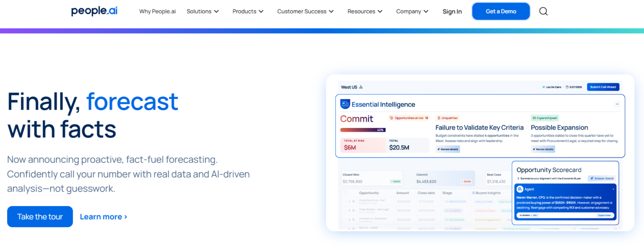Click the Failure to Validate Key Criteria heading
Image resolution: width=644 pixels, height=247 pixels.
[479, 128]
